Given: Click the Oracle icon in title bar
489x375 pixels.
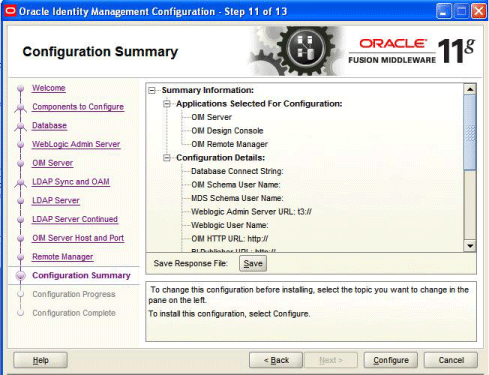Looking at the screenshot, I should pyautogui.click(x=10, y=11).
